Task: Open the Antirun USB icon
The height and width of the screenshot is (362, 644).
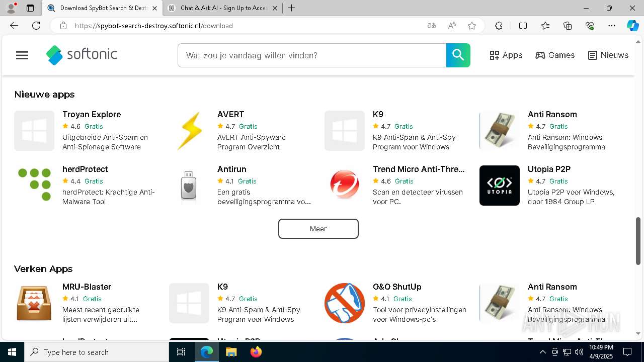Action: tap(189, 186)
